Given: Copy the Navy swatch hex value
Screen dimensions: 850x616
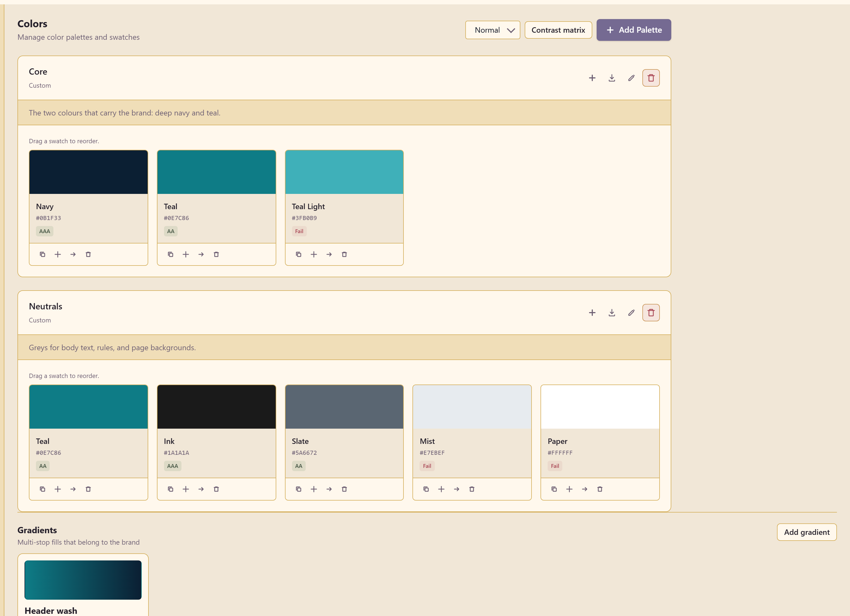Looking at the screenshot, I should click(x=42, y=254).
